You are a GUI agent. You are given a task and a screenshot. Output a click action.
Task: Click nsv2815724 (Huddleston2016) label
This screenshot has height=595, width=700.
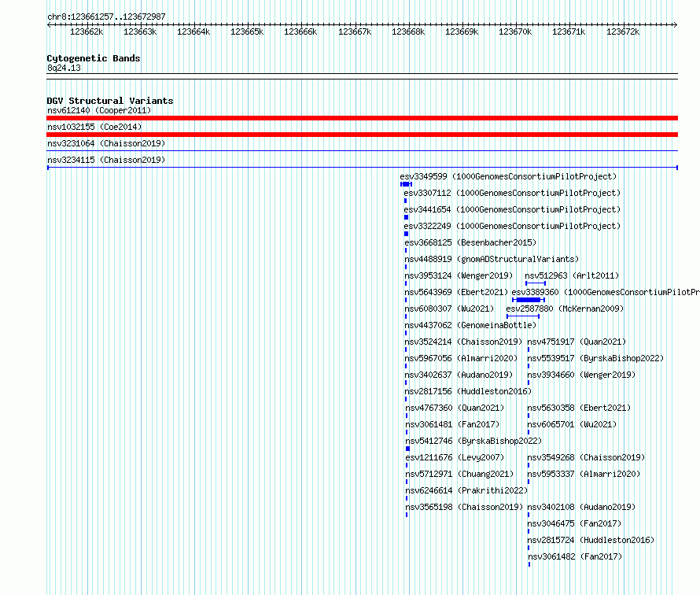pos(591,540)
